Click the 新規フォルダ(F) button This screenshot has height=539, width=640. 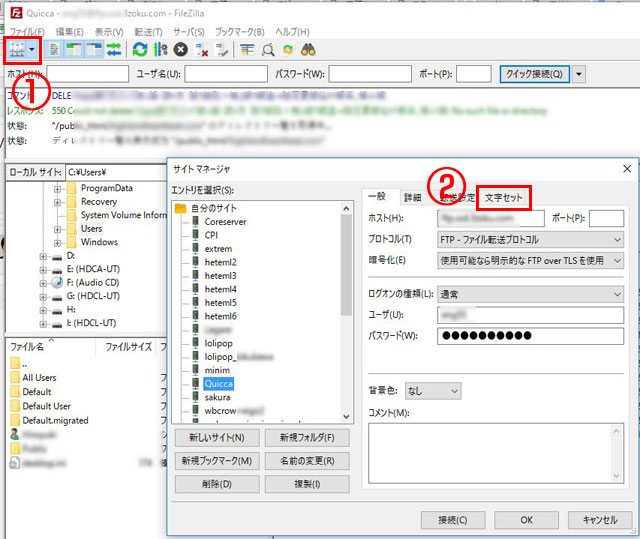[307, 438]
